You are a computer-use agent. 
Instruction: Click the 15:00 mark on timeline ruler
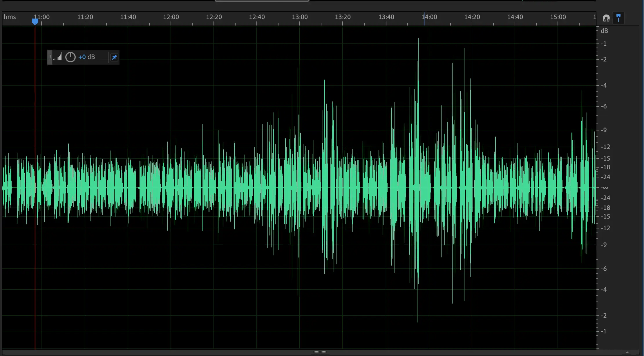[x=558, y=17]
